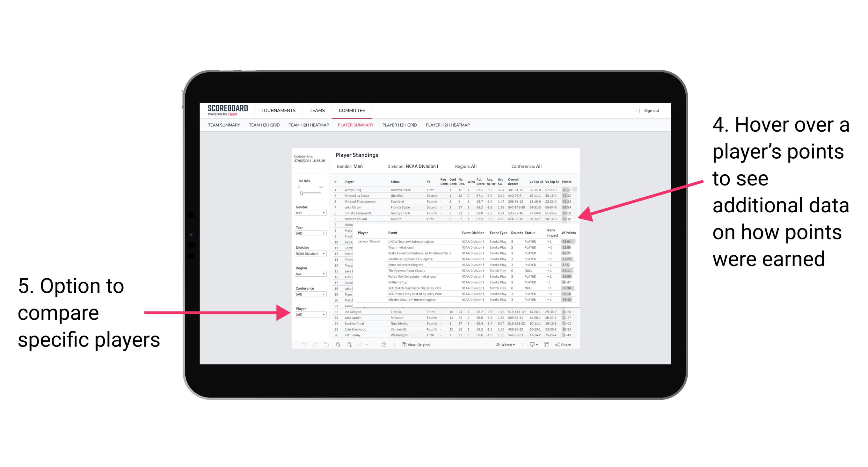This screenshot has width=868, height=467.
Task: Click the Share icon
Action: pyautogui.click(x=560, y=345)
